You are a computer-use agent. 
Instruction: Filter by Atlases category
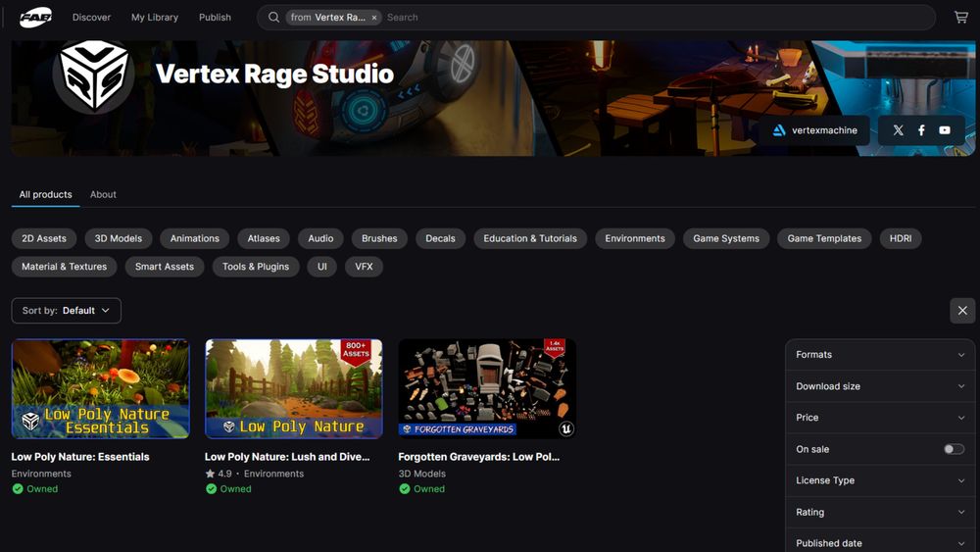(x=263, y=238)
